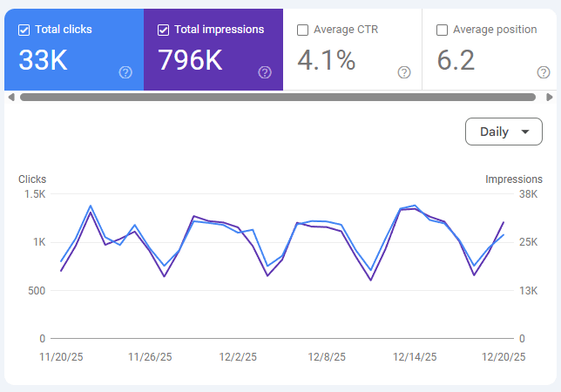Select the Total impressions metric card
The height and width of the screenshot is (392, 561).
[213, 50]
